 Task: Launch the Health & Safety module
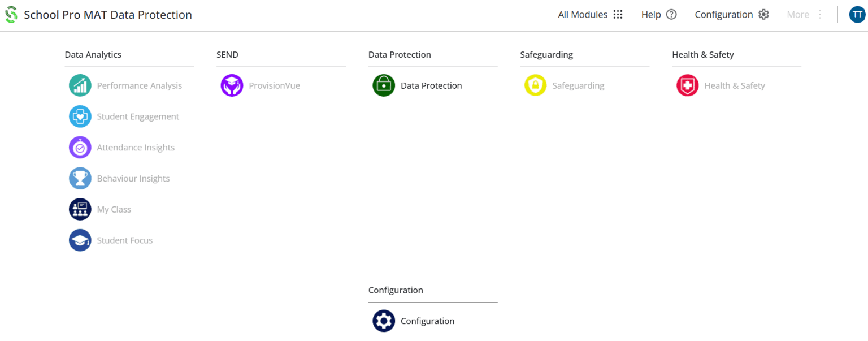687,85
